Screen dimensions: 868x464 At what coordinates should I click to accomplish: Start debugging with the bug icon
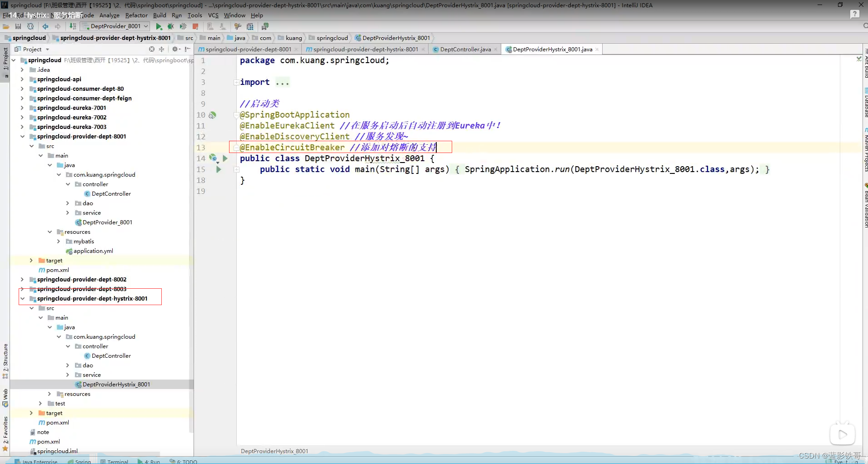click(171, 26)
